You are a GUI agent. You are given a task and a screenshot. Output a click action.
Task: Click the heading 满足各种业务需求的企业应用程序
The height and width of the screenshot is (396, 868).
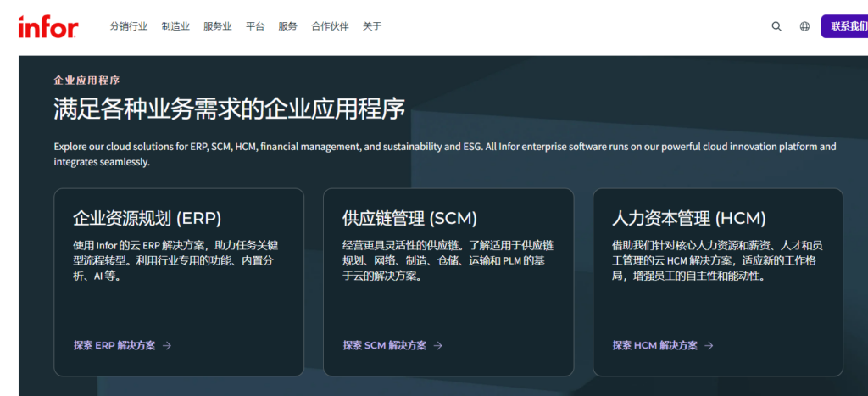coord(229,109)
